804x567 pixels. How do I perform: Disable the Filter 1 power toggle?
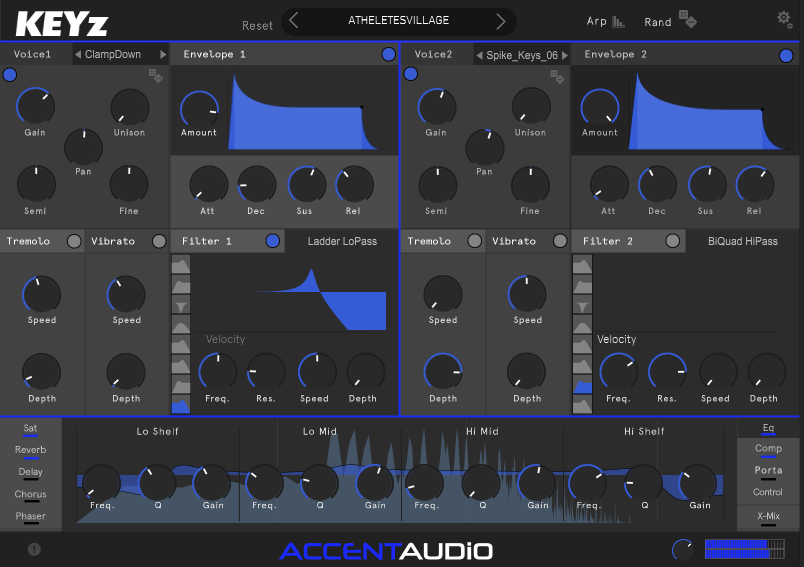coord(273,241)
